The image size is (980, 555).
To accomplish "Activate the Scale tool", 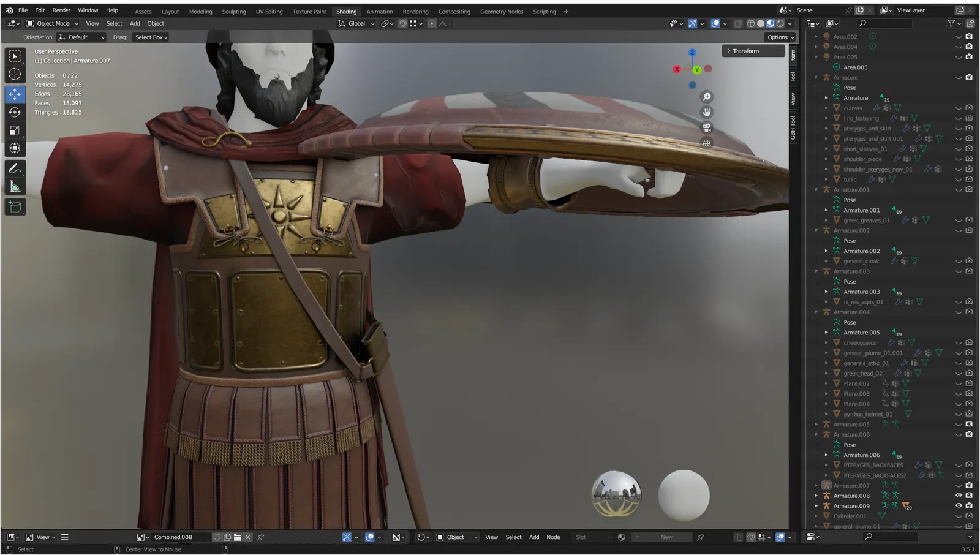I will [x=15, y=130].
